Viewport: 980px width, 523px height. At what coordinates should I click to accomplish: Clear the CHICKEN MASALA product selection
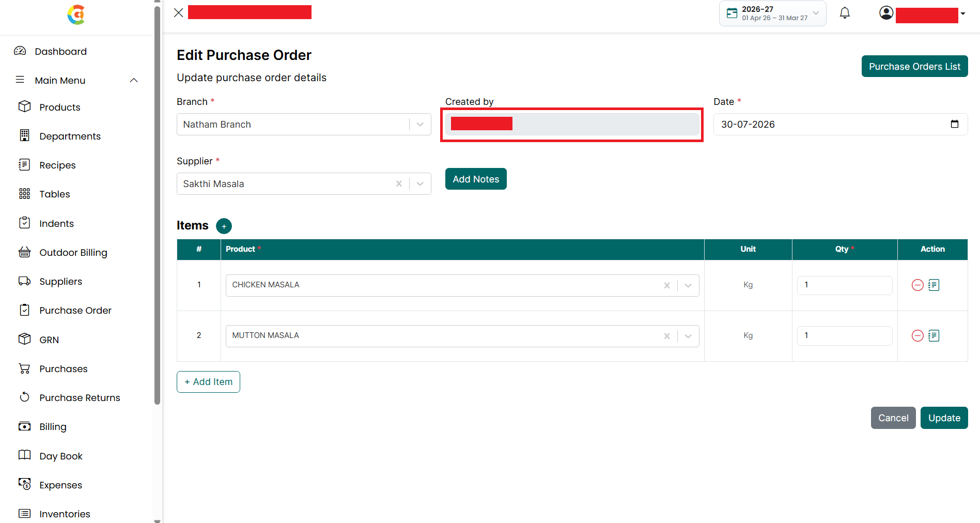[x=667, y=285]
